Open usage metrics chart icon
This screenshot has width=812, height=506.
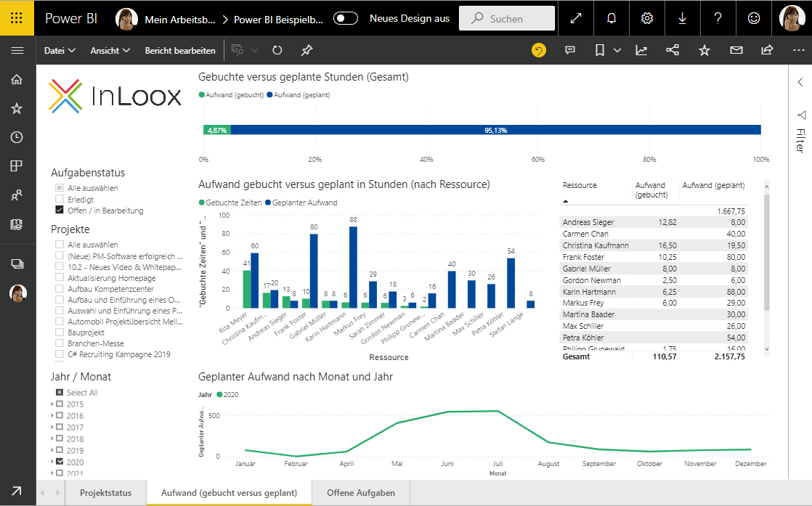click(641, 50)
